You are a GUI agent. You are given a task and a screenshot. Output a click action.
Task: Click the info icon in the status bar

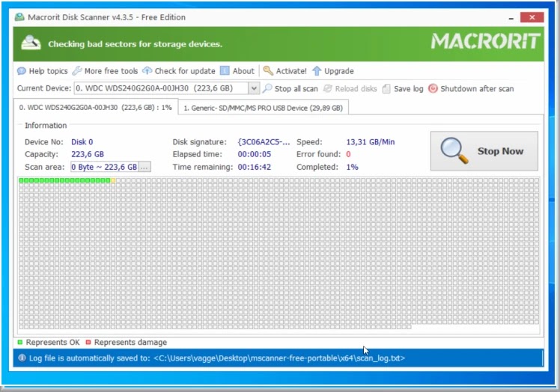[22, 358]
